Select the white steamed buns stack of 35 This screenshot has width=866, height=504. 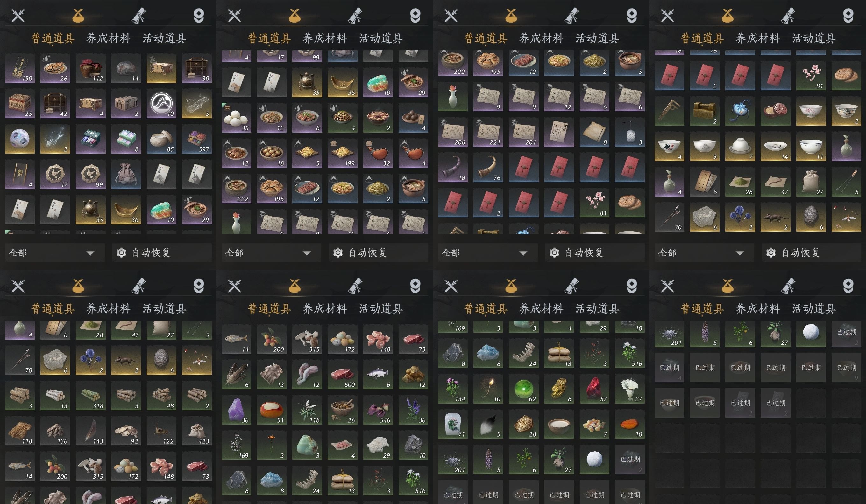pyautogui.click(x=236, y=118)
